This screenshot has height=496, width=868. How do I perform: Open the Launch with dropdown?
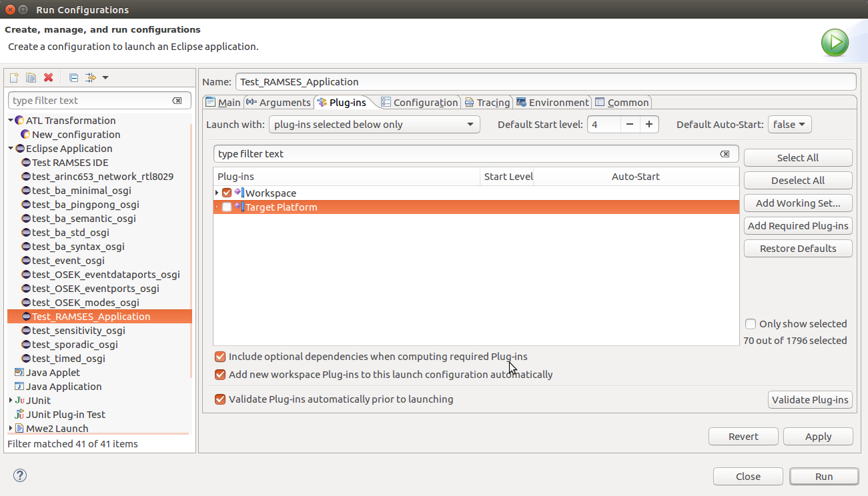click(x=374, y=125)
